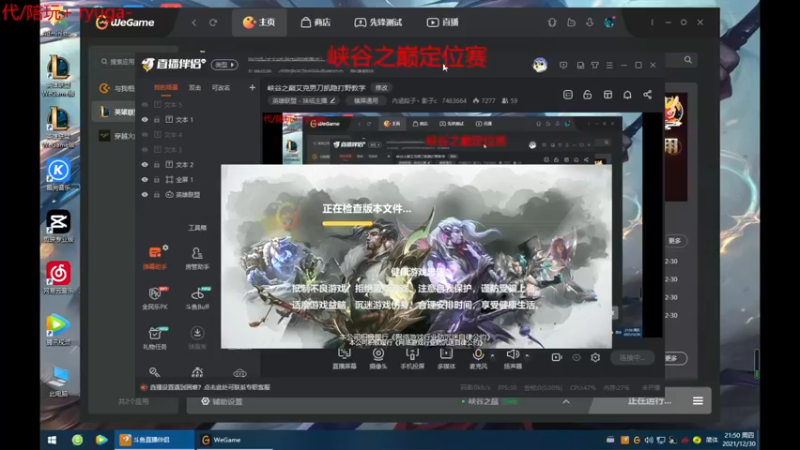Open 斗鱼直播伴侣 from the Windows taskbar
This screenshot has width=800, height=450.
tap(152, 440)
